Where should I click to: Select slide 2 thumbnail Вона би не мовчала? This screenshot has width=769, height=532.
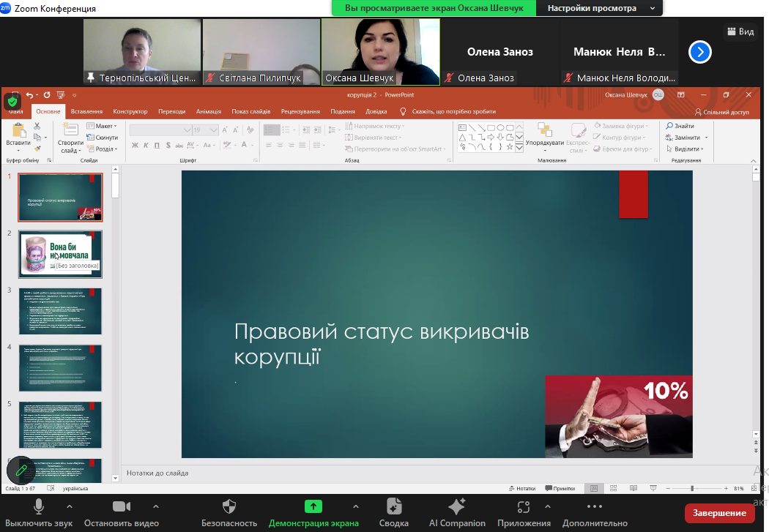click(60, 254)
